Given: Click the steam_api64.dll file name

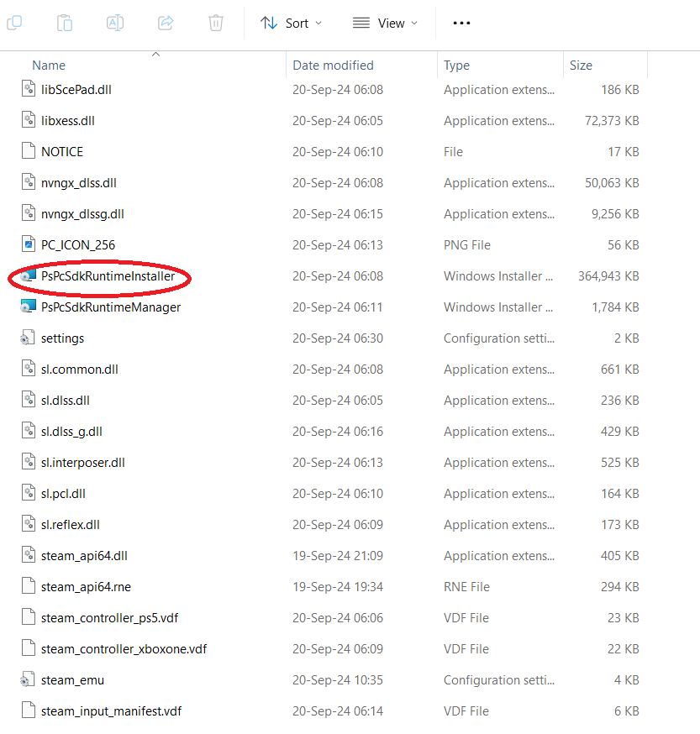Looking at the screenshot, I should tap(84, 556).
